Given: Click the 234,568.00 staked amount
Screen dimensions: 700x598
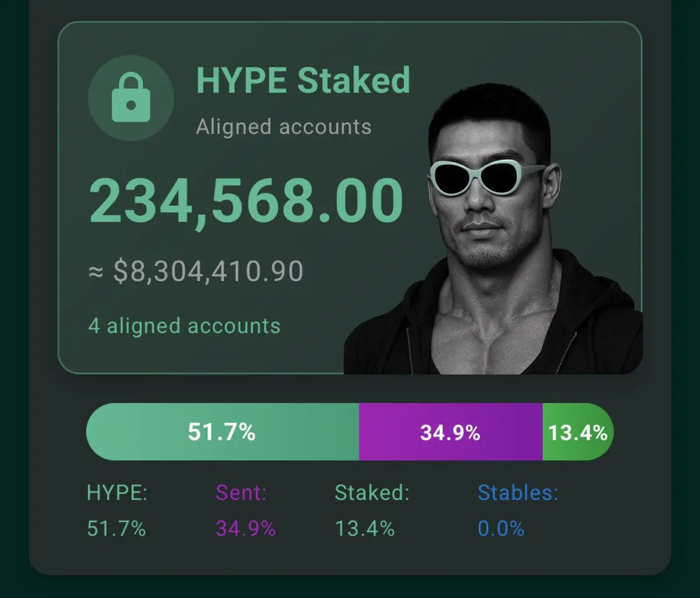Looking at the screenshot, I should point(246,201).
